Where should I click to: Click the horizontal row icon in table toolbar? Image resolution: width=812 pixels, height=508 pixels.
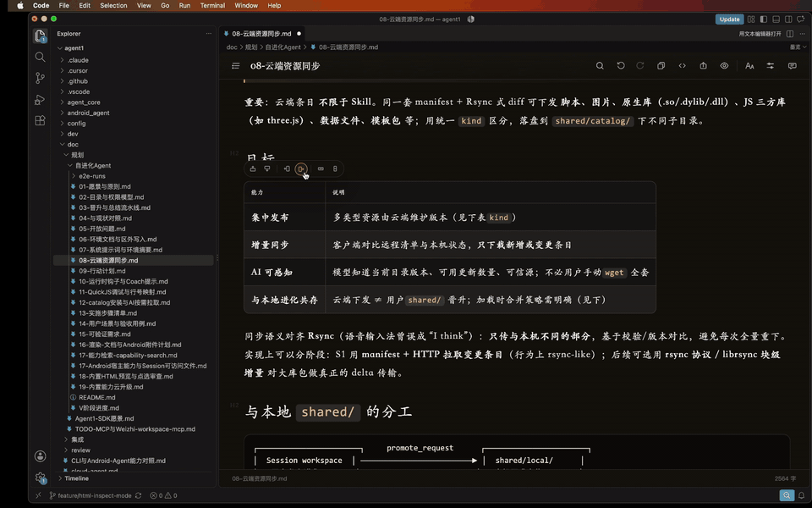pyautogui.click(x=321, y=168)
